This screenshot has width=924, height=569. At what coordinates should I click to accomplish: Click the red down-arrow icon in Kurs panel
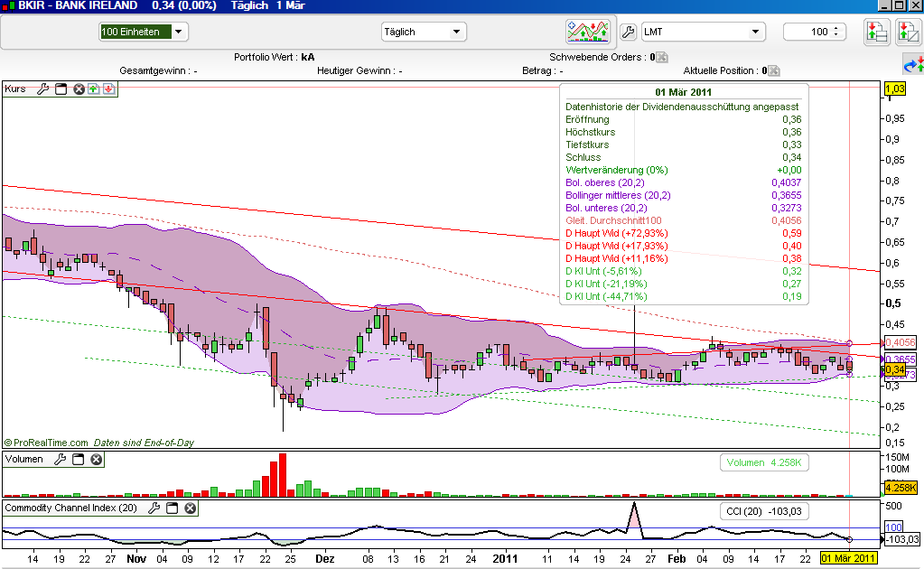(109, 89)
